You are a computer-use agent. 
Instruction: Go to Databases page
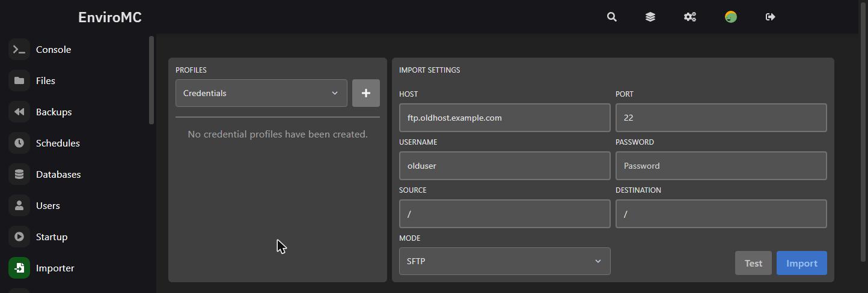coord(58,174)
